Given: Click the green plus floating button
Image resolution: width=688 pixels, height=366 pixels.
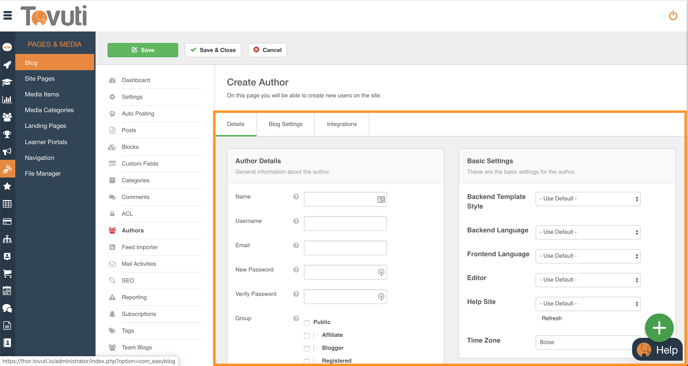Looking at the screenshot, I should [x=659, y=328].
